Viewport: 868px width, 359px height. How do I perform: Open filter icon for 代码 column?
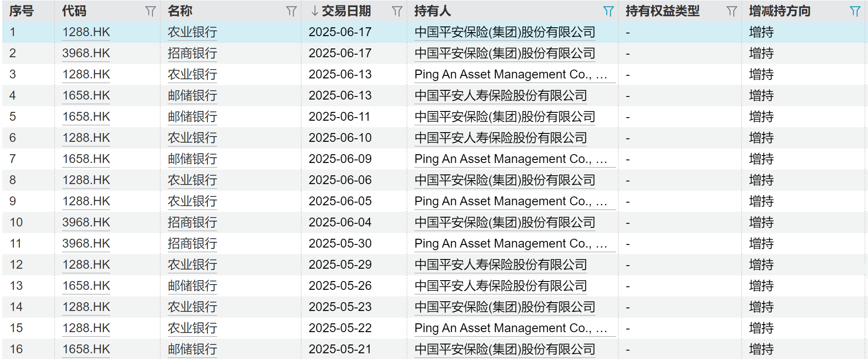151,11
